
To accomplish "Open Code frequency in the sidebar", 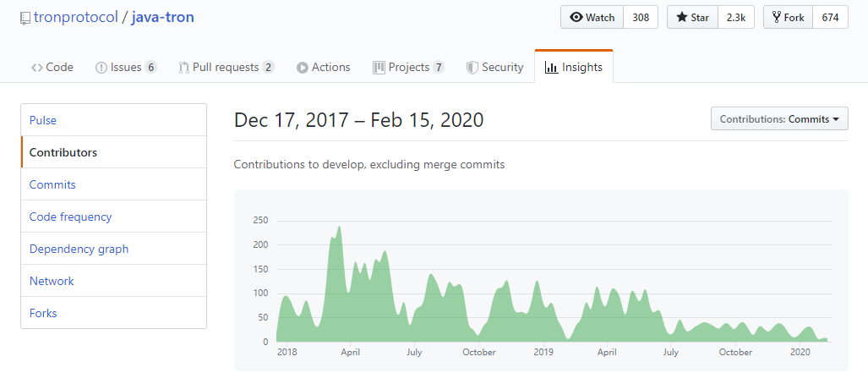I will 113,217.
